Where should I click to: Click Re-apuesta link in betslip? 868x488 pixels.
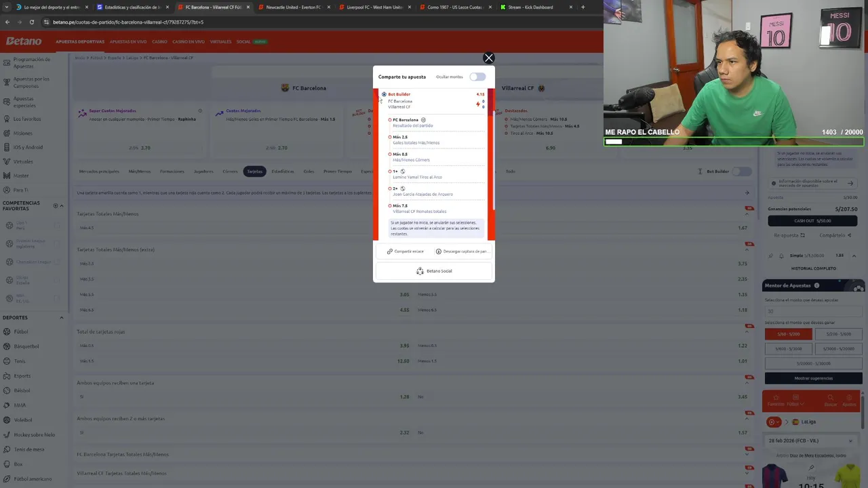click(x=789, y=235)
